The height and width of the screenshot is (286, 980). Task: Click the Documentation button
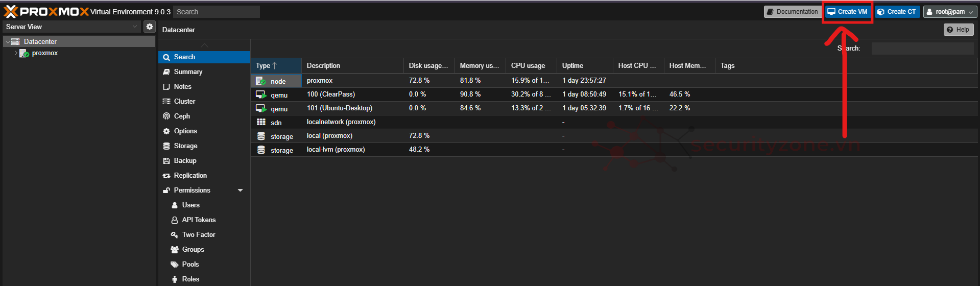pyautogui.click(x=792, y=12)
